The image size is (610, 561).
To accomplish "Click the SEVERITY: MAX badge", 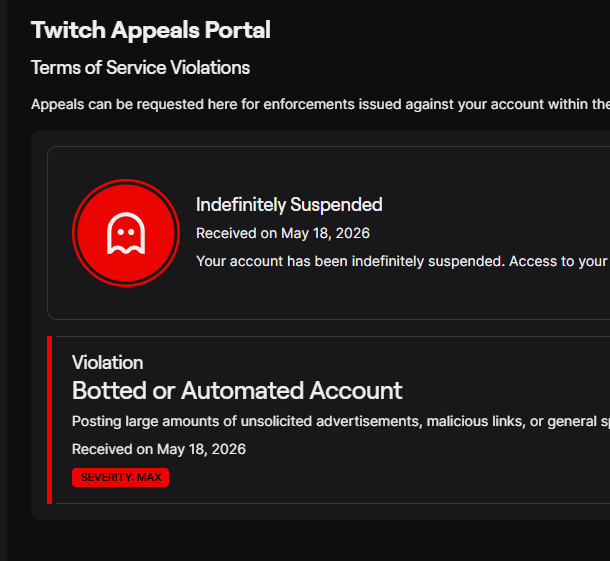I will tap(120, 477).
